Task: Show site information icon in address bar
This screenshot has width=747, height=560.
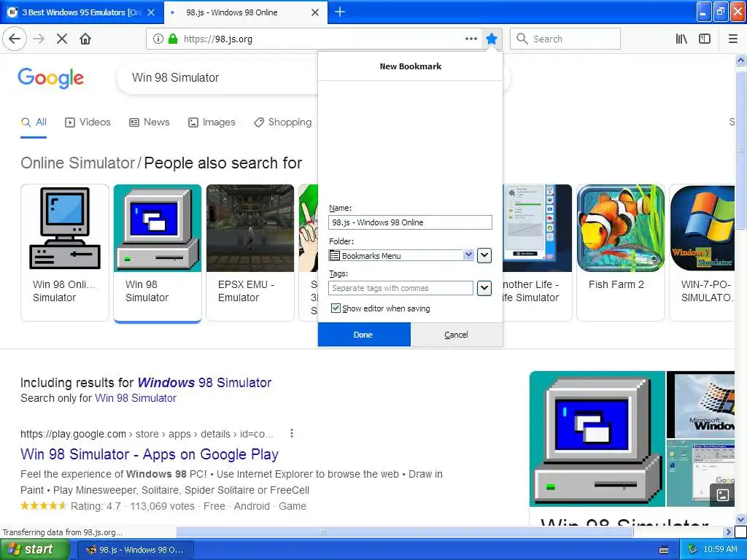Action: [158, 39]
